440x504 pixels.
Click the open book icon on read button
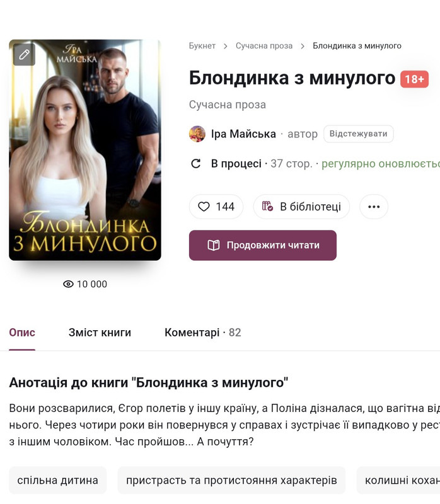[214, 245]
